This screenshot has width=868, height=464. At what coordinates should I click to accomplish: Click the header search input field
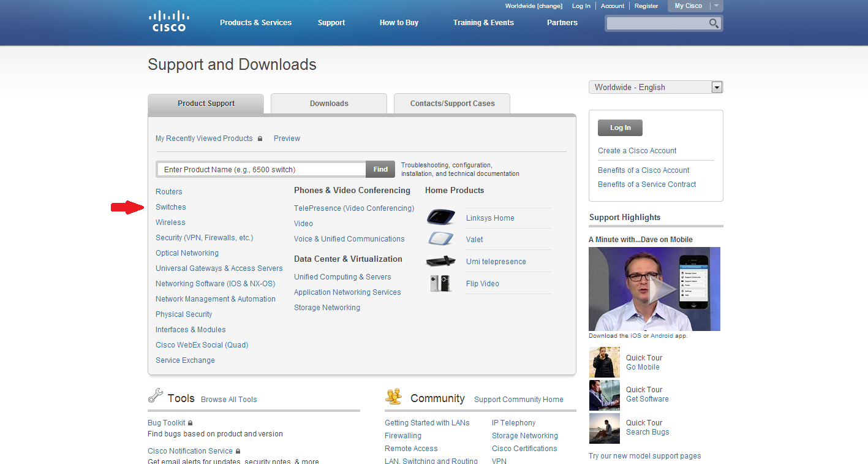point(657,23)
